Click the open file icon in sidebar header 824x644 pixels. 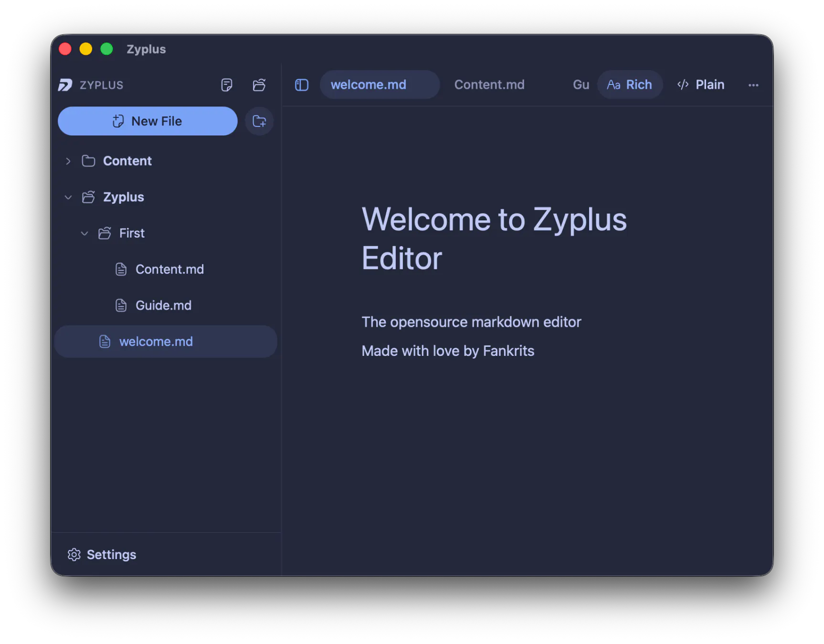pos(227,85)
